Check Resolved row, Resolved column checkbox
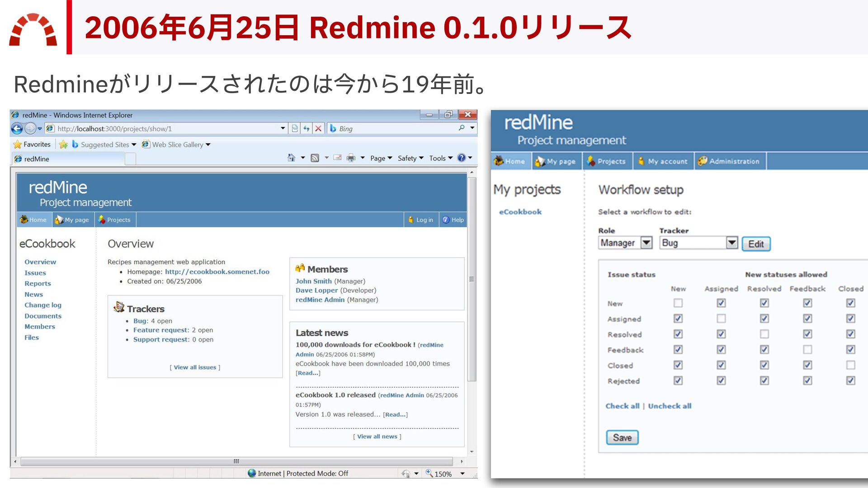This screenshot has height=488, width=868. [764, 334]
